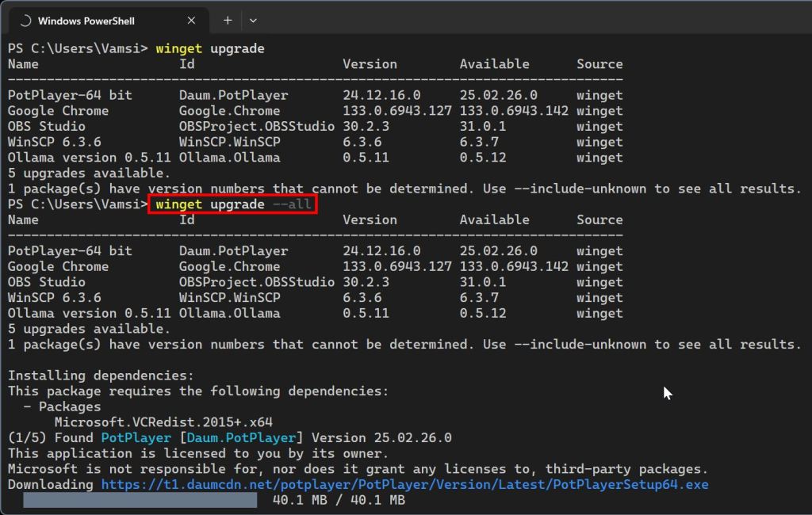This screenshot has height=515, width=812.
Task: Click 'Microsoft.VCRedist.2015+.x64' dependency text
Action: tap(163, 422)
